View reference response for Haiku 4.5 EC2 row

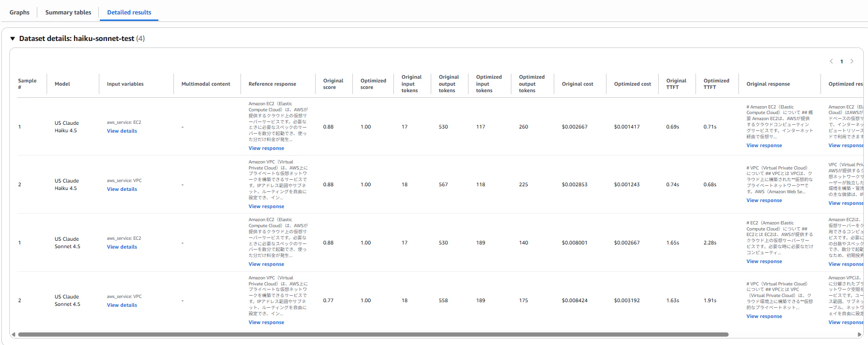click(x=266, y=148)
